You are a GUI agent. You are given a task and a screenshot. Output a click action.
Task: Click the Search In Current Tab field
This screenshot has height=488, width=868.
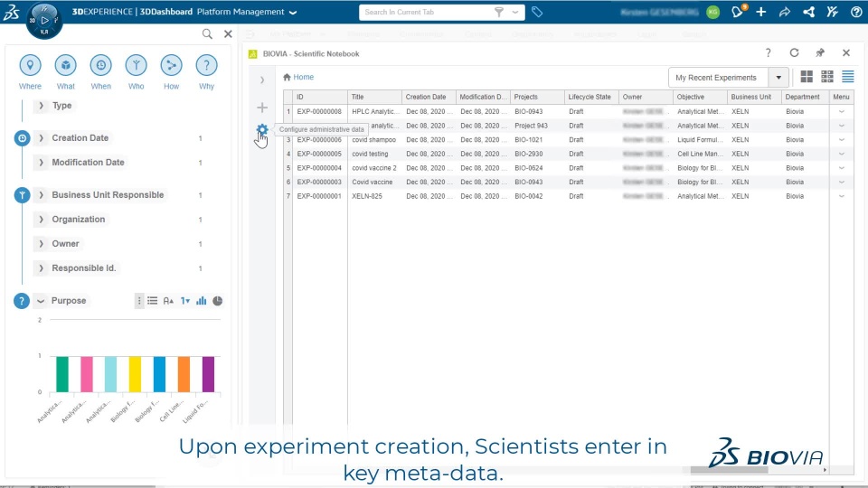click(x=426, y=12)
